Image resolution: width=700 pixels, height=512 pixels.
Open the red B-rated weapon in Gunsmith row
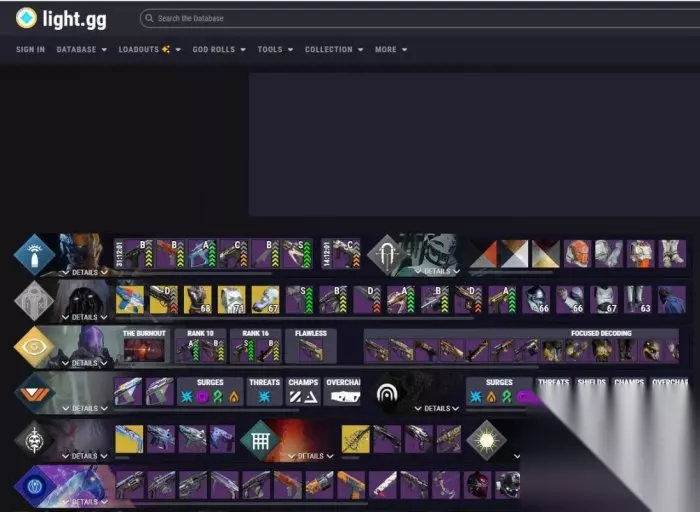pyautogui.click(x=171, y=254)
